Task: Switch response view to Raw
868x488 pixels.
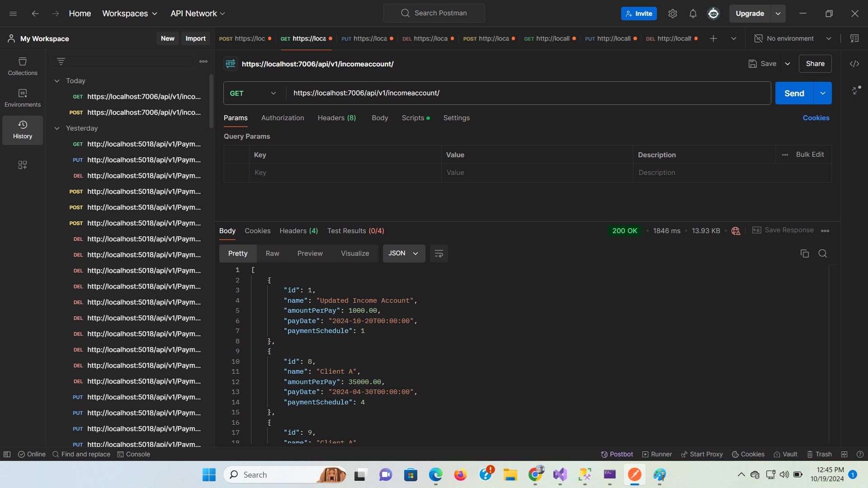Action: 272,253
